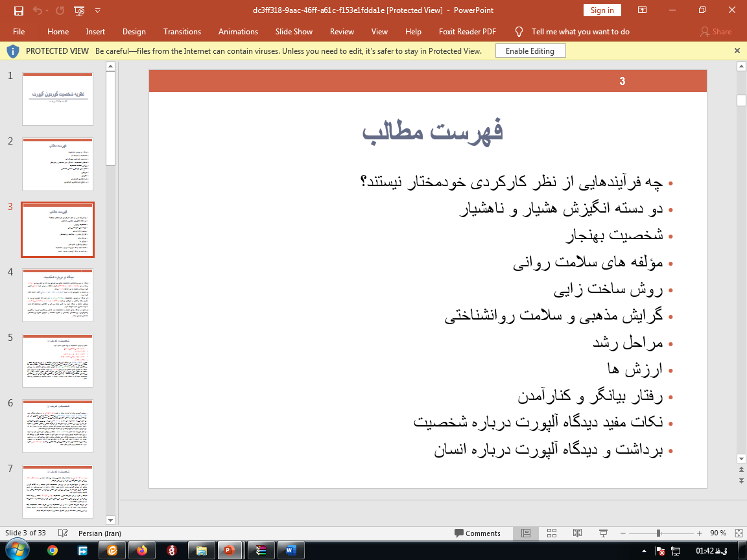Click the Tell me what you want to do box

pyautogui.click(x=580, y=31)
